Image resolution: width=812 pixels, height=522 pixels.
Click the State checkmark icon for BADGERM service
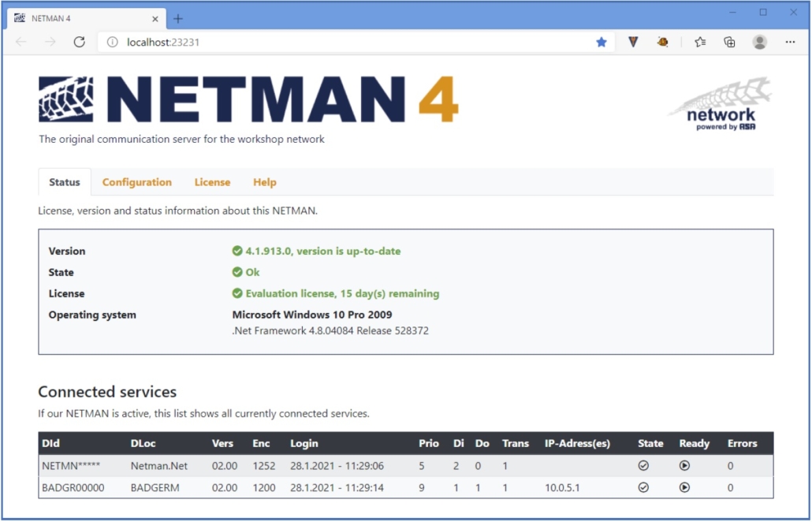pos(644,488)
